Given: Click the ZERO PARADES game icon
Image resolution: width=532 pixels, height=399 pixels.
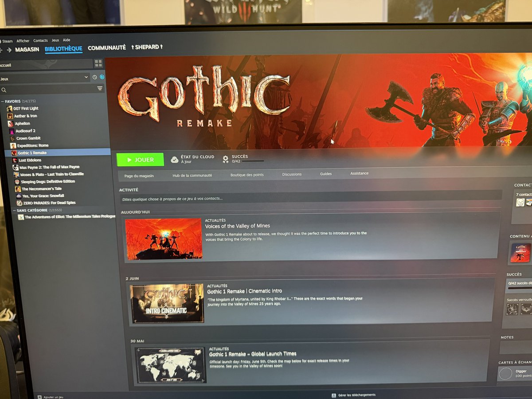Looking at the screenshot, I should (20, 203).
